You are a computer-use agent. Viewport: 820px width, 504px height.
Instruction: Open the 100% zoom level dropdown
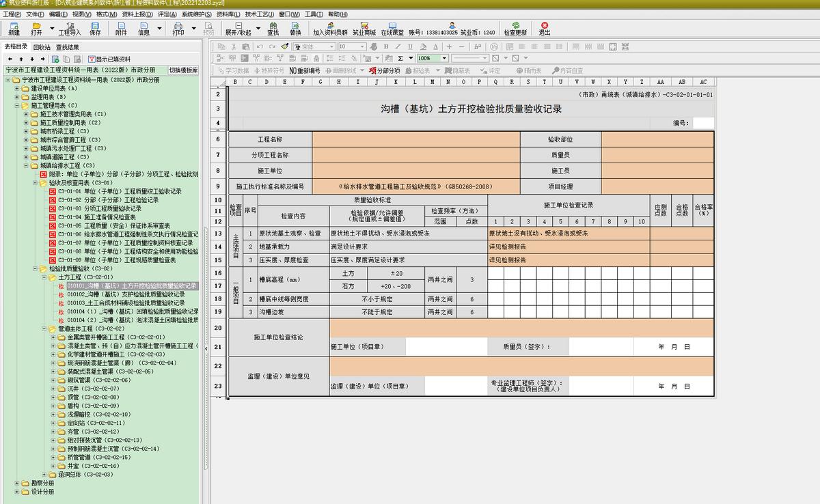pyautogui.click(x=444, y=57)
